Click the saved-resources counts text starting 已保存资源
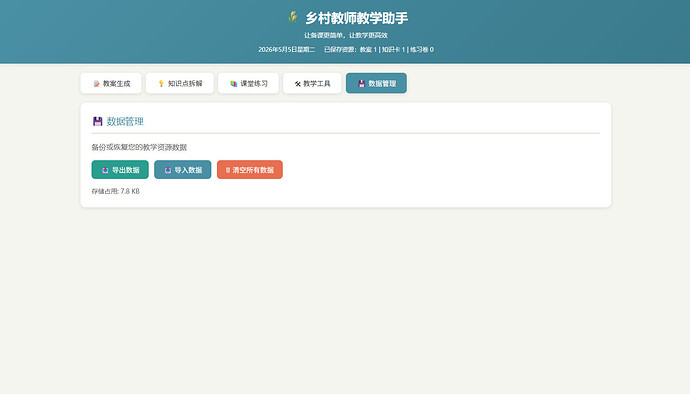 (x=379, y=49)
